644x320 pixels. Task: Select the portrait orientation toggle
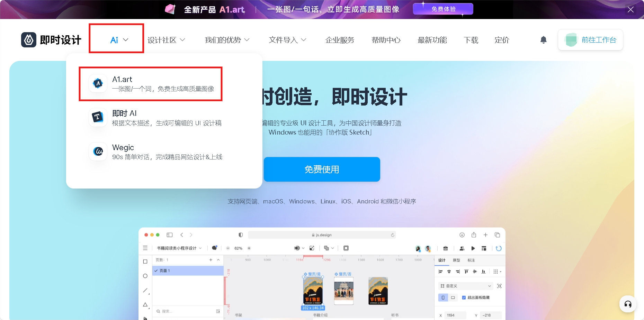tap(443, 298)
